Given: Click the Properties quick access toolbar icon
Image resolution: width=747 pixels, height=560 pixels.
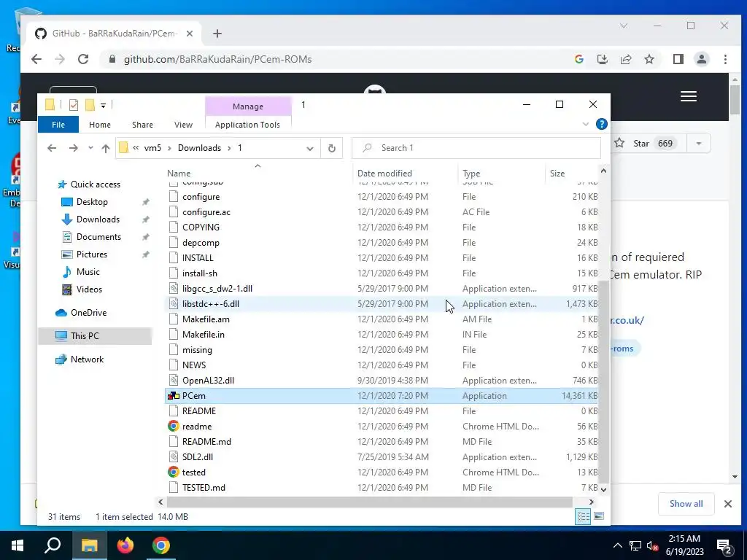Looking at the screenshot, I should click(74, 105).
